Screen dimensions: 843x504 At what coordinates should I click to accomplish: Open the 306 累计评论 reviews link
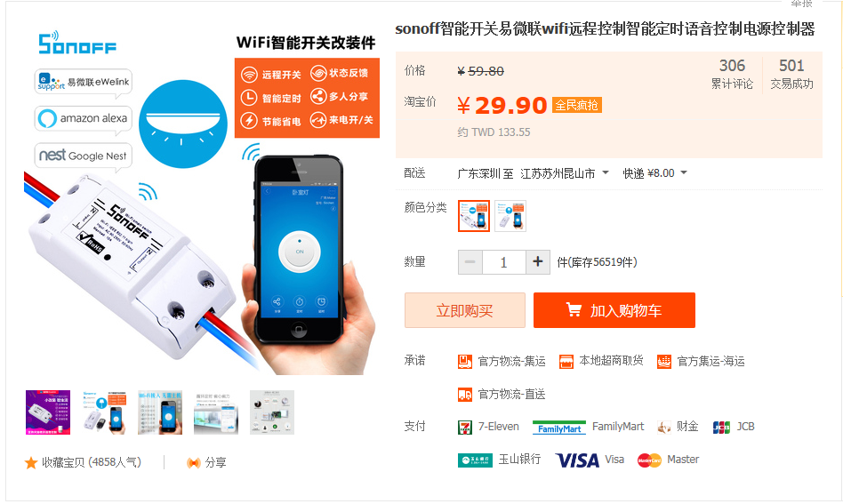pos(732,74)
